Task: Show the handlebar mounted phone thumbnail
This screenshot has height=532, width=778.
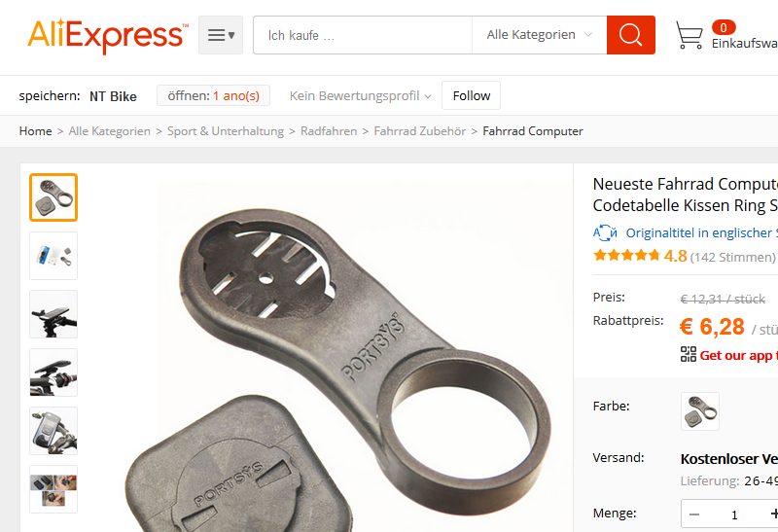Action: [53, 314]
